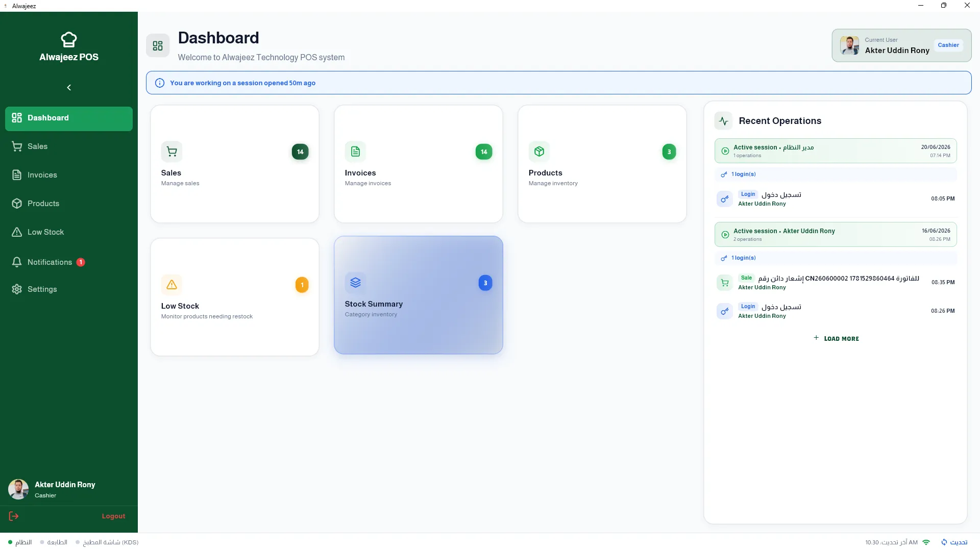Click the cart icon of the 08:35 PM sale
The height and width of the screenshot is (551, 980).
click(x=725, y=283)
